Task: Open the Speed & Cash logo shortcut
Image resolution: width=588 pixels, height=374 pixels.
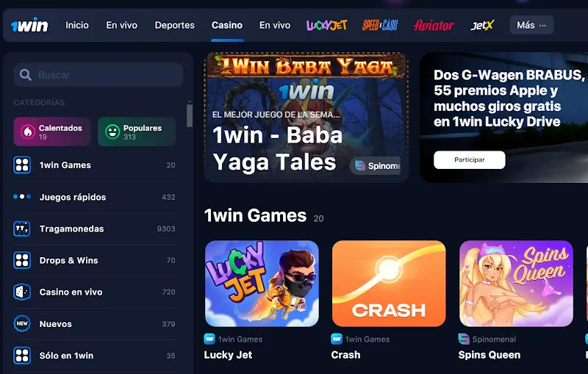Action: [380, 25]
